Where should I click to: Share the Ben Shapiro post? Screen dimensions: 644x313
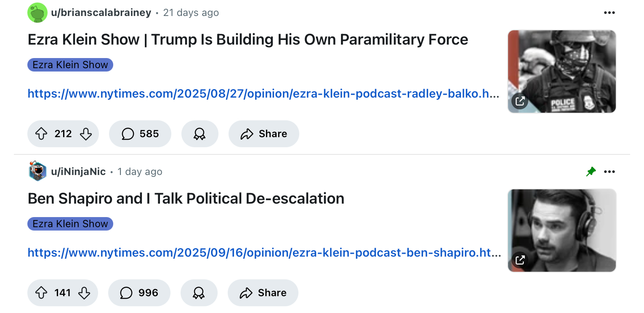point(263,293)
